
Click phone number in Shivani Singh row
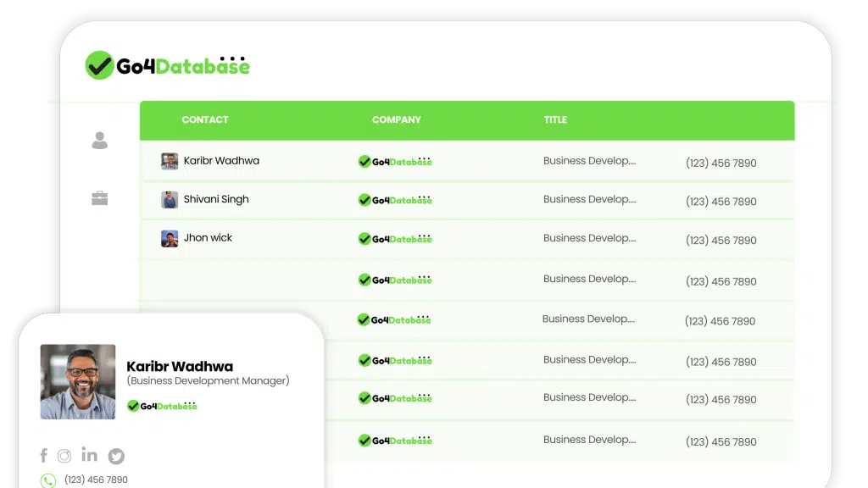[721, 202]
